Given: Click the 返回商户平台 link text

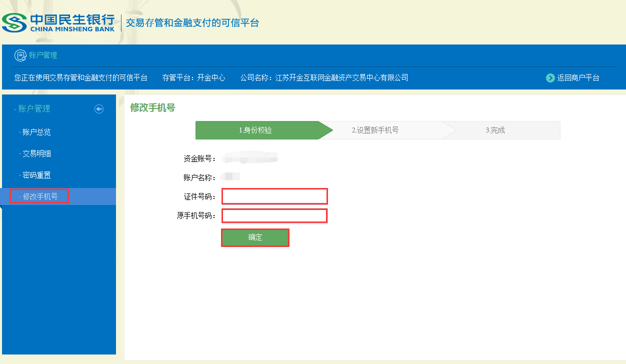Looking at the screenshot, I should tap(578, 78).
